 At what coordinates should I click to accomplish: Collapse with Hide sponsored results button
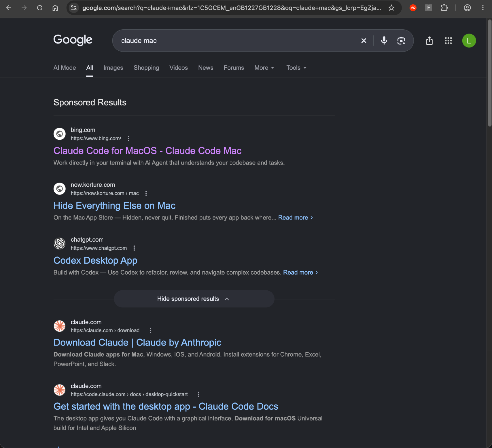(194, 299)
